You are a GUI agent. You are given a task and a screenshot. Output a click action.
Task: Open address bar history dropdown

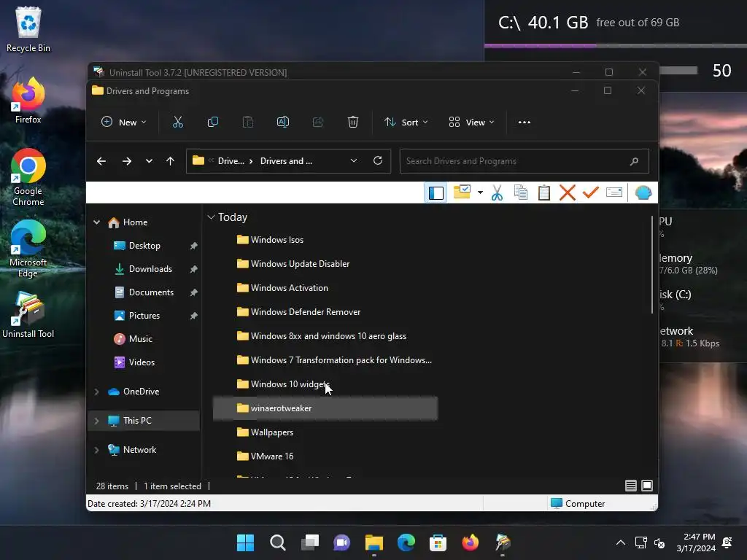[354, 161]
